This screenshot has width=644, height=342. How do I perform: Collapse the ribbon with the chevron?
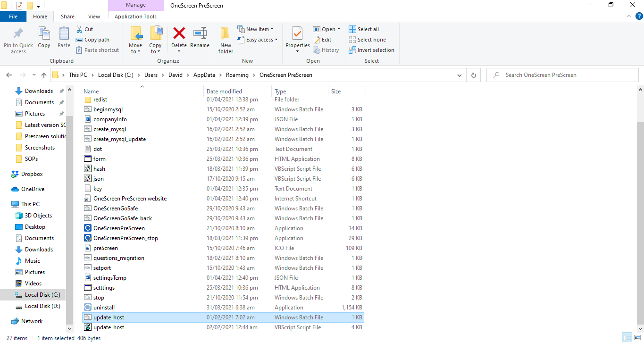point(628,16)
